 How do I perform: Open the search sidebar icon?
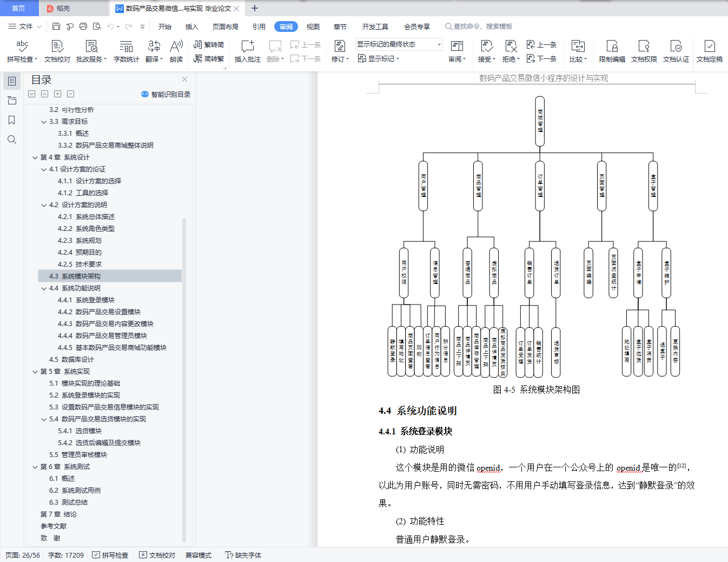(12, 140)
